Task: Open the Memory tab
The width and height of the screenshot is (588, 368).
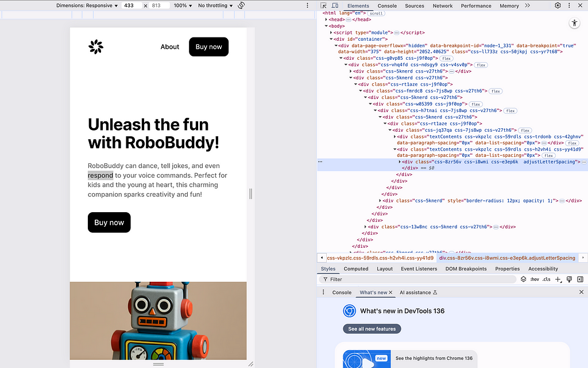Action: [x=509, y=6]
